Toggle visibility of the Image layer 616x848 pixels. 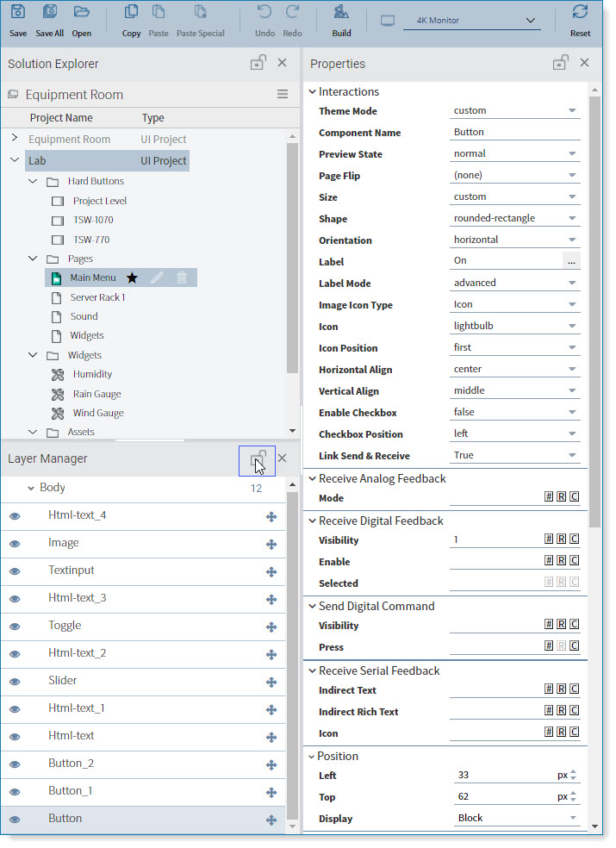tap(16, 544)
